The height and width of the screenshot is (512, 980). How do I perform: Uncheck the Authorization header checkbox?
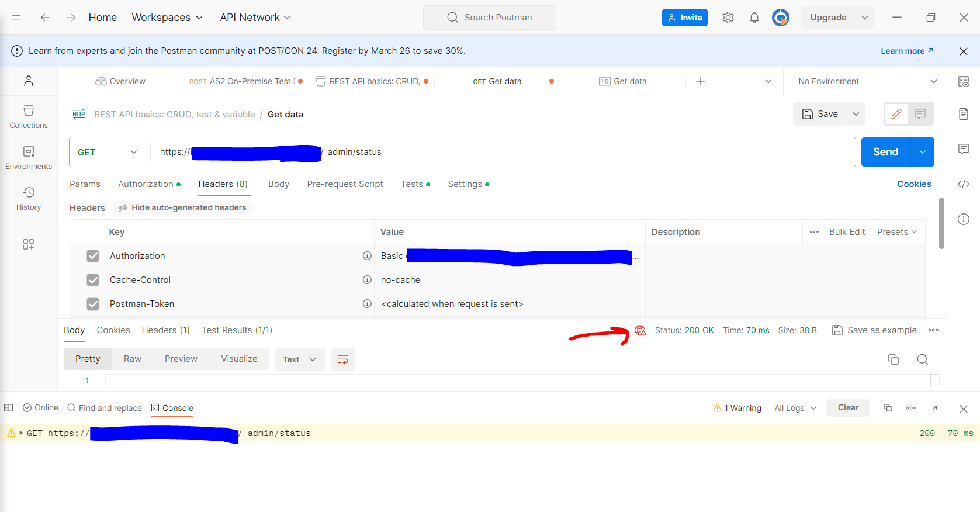click(x=93, y=256)
